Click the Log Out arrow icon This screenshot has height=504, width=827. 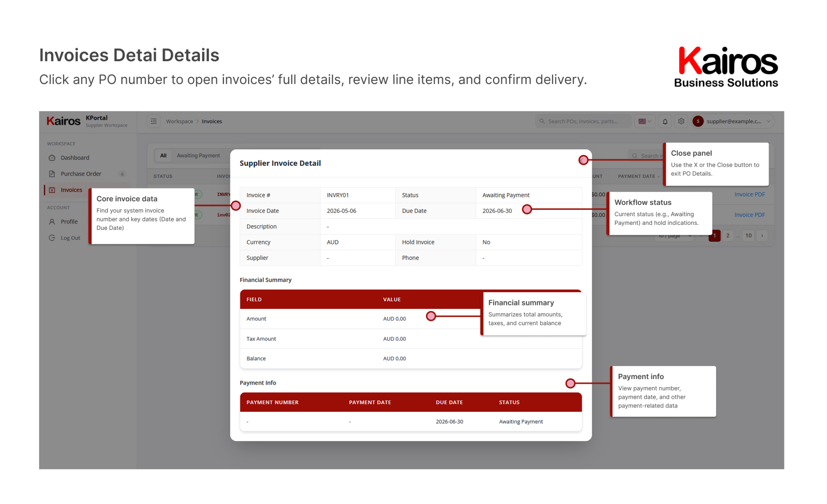click(x=52, y=238)
